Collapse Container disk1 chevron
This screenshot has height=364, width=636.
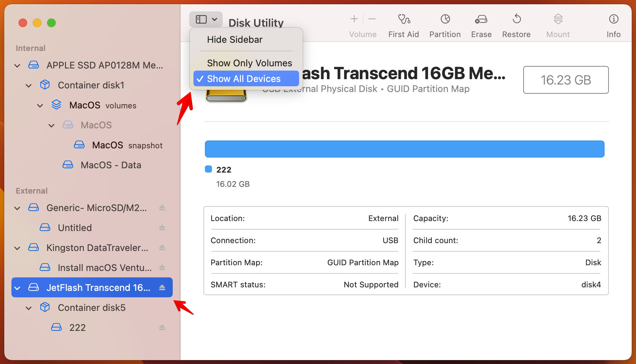[29, 86]
